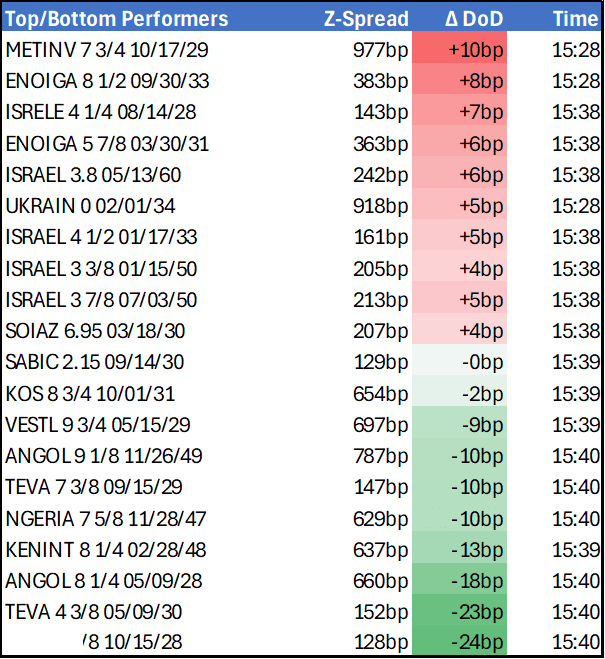The image size is (605, 659).
Task: Select the METINV 7 3/4 10/17/29 cell
Action: (107, 49)
